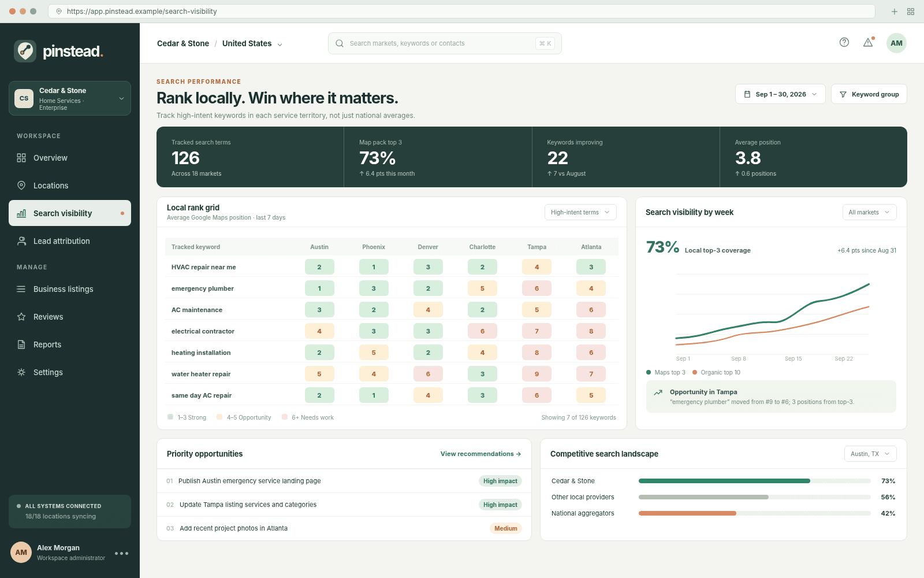Viewport: 924px width, 578px height.
Task: Click the search markets, keywords or contacts field
Action: click(445, 43)
